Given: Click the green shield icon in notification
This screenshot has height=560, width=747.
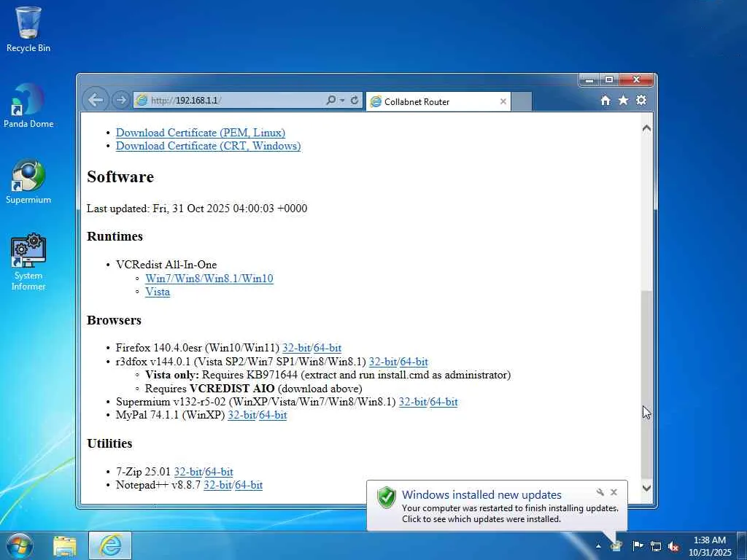Looking at the screenshot, I should (x=387, y=497).
